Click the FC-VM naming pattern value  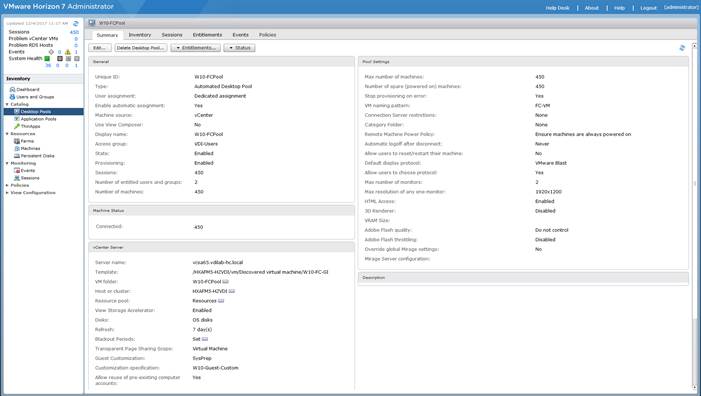pos(542,105)
